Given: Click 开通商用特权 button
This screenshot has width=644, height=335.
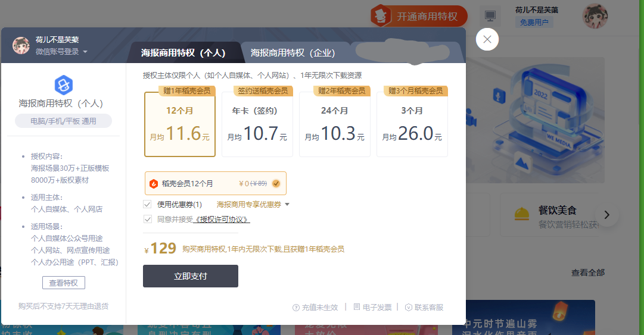Looking at the screenshot, I should pyautogui.click(x=419, y=16).
